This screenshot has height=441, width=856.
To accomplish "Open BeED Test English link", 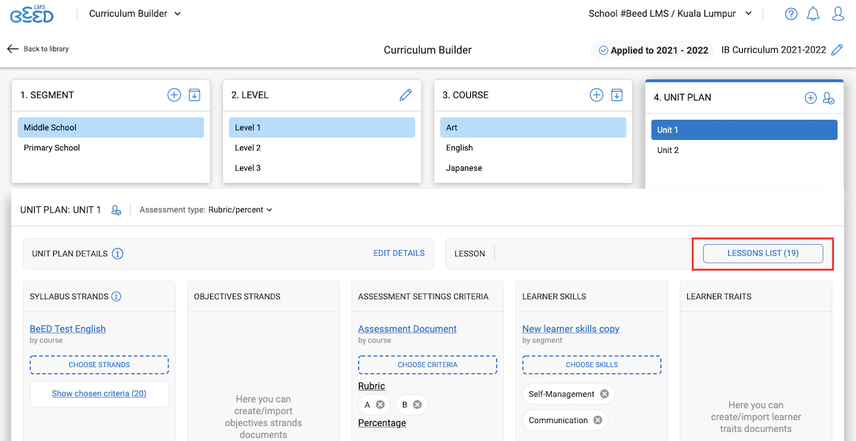I will point(68,329).
